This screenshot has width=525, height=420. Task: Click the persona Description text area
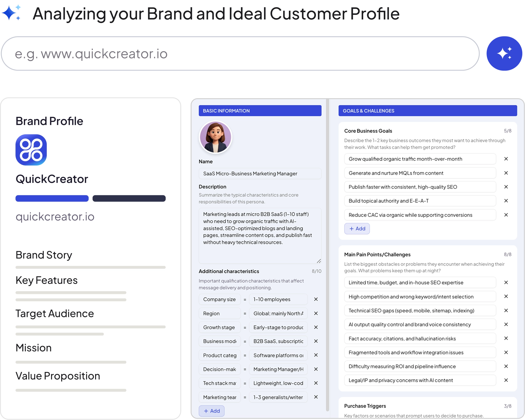(x=260, y=235)
